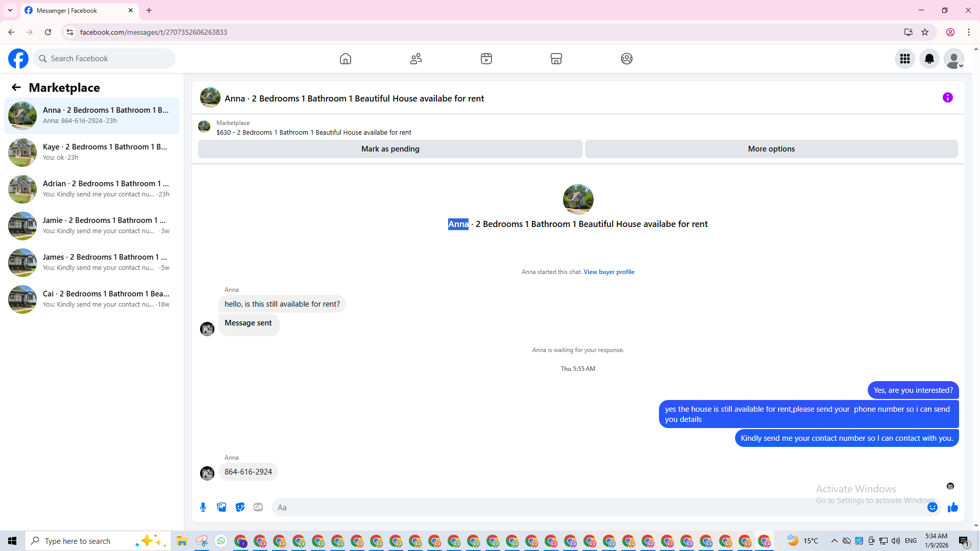Open View buyer profile link
This screenshot has width=980, height=551.
coord(608,272)
